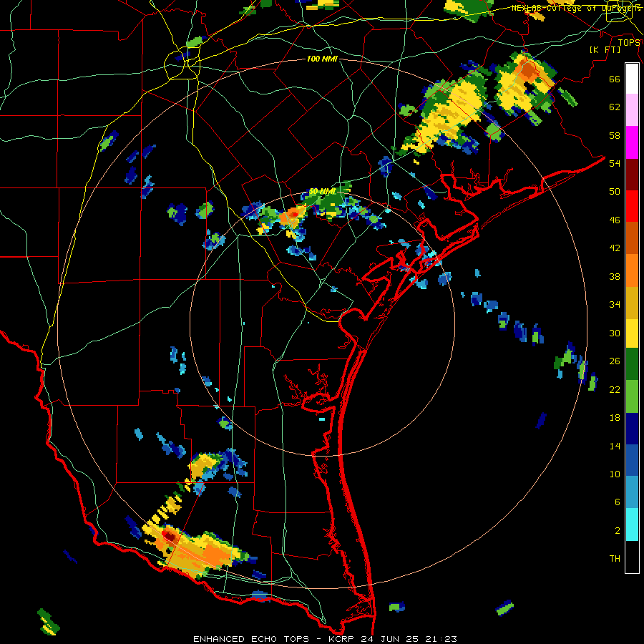
Task: Click the '100 NMI' range ring label
Action: tap(322, 59)
